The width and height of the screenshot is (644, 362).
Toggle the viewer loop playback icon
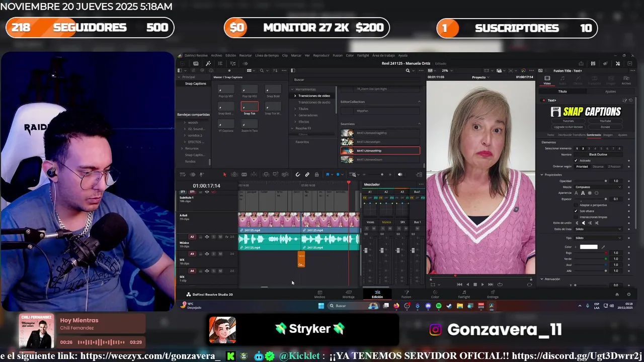500,285
